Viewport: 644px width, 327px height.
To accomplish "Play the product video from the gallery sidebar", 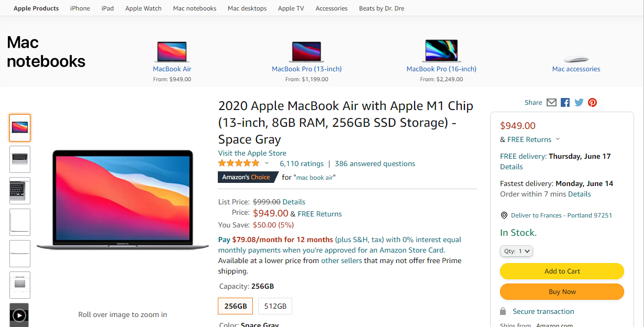I will pyautogui.click(x=19, y=315).
